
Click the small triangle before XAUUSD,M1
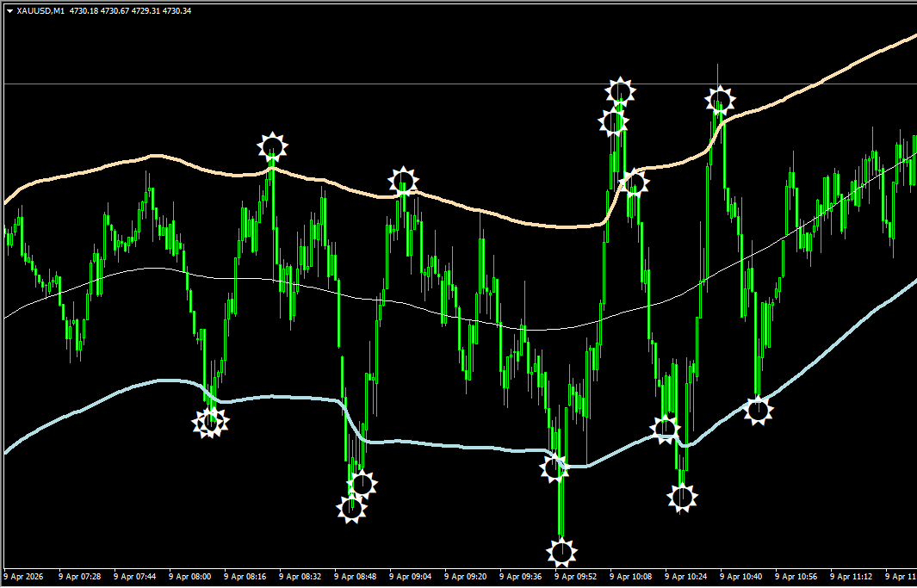point(9,10)
